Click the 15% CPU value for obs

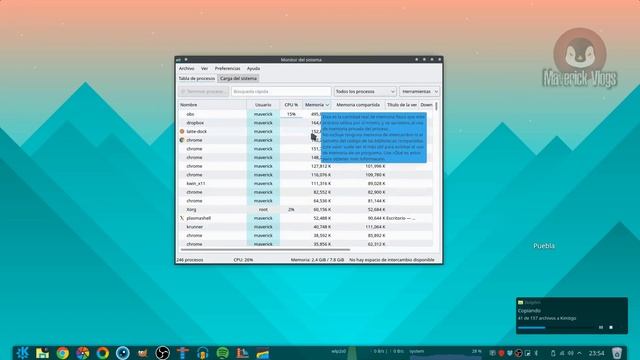tap(291, 114)
